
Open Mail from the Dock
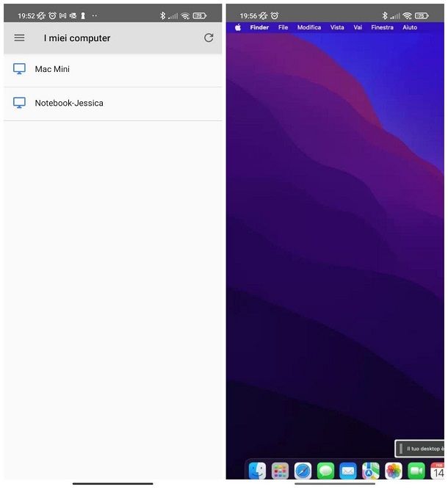(x=348, y=471)
